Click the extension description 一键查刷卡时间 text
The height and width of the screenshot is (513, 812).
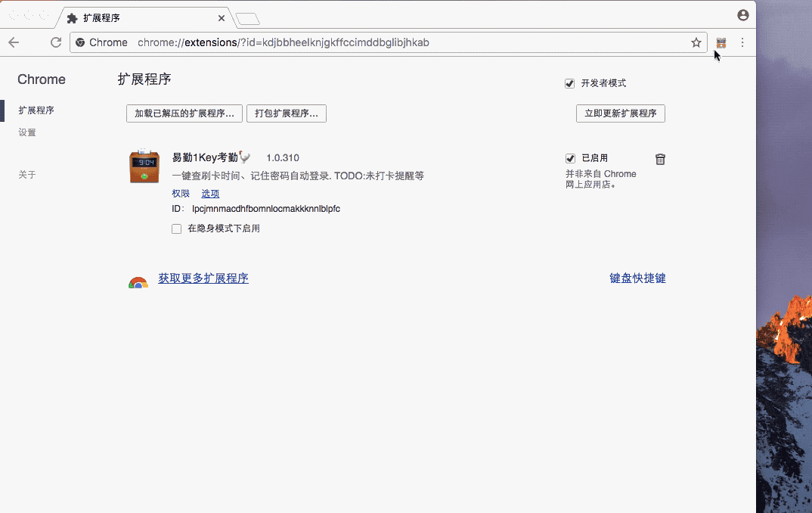click(299, 176)
